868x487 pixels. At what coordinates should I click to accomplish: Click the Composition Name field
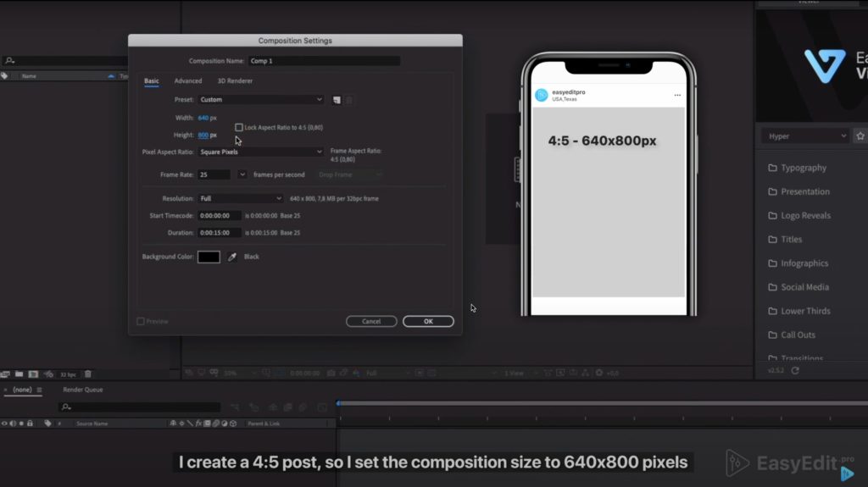click(324, 61)
